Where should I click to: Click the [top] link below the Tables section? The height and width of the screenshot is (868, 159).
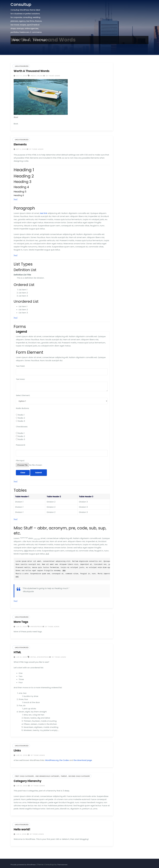[x=16, y=519]
